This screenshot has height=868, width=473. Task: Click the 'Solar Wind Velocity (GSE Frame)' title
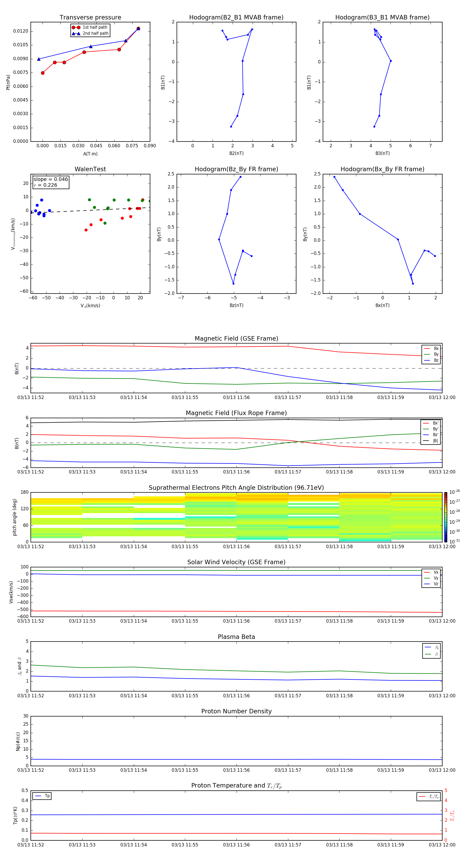click(236, 562)
